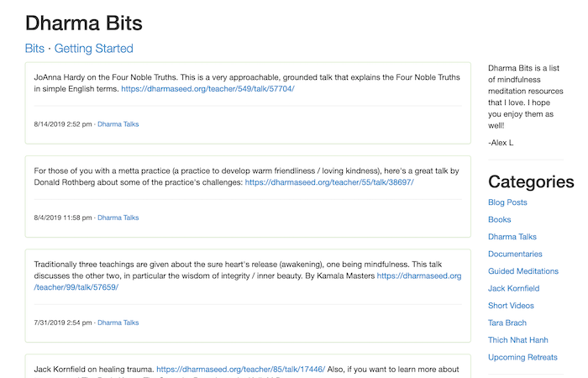Open the Blog Posts category
Viewport: 588px width, 378px height.
[x=507, y=202]
